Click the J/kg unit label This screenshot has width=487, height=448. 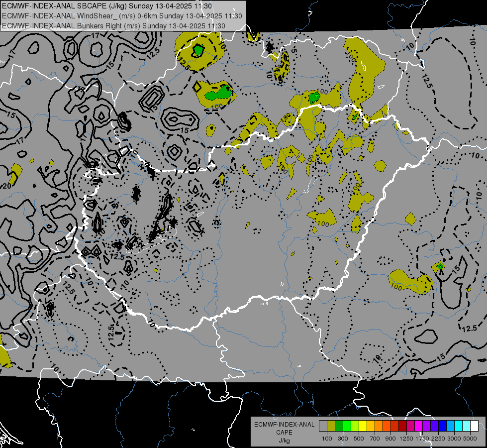[x=284, y=441]
